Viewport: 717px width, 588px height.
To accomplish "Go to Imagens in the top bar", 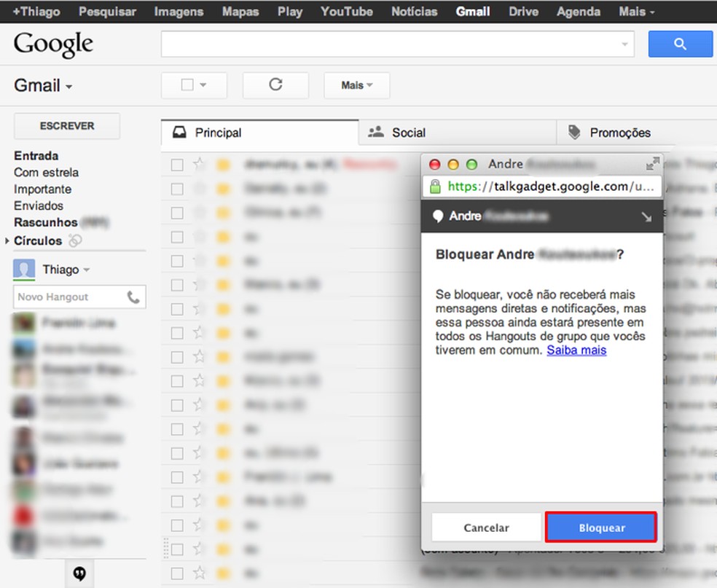I will 179,12.
